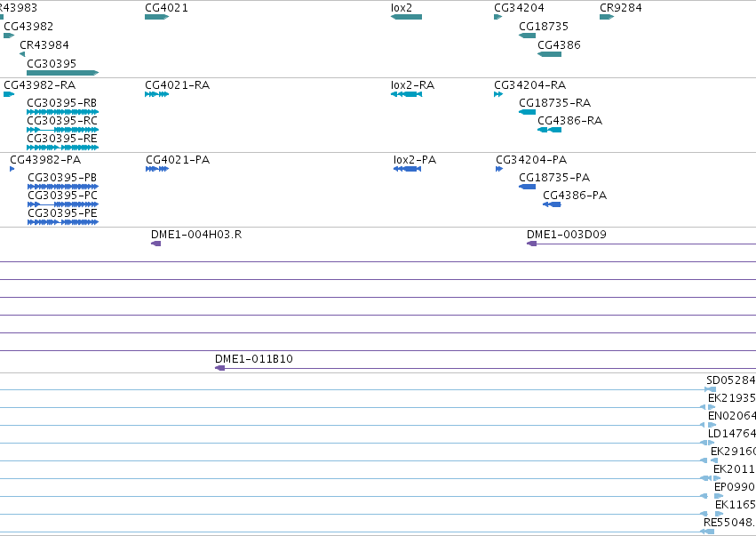
Task: Click the EK1165 cDNA label
Action: 736,505
